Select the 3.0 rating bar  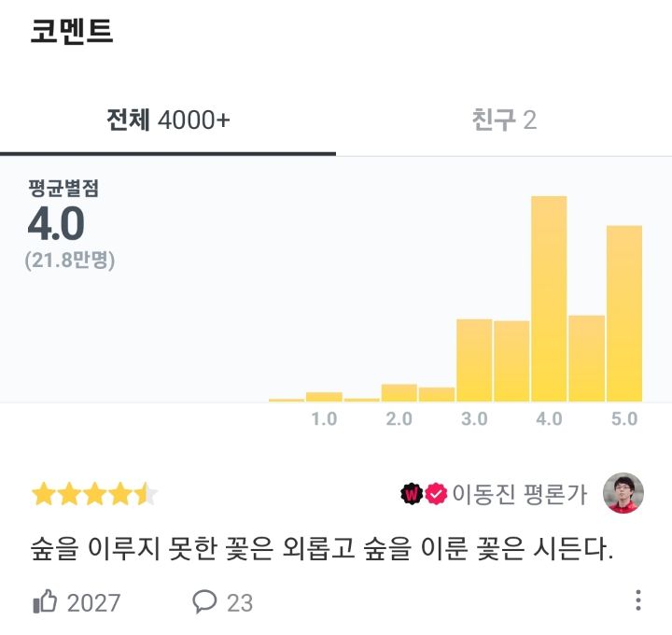click(474, 360)
